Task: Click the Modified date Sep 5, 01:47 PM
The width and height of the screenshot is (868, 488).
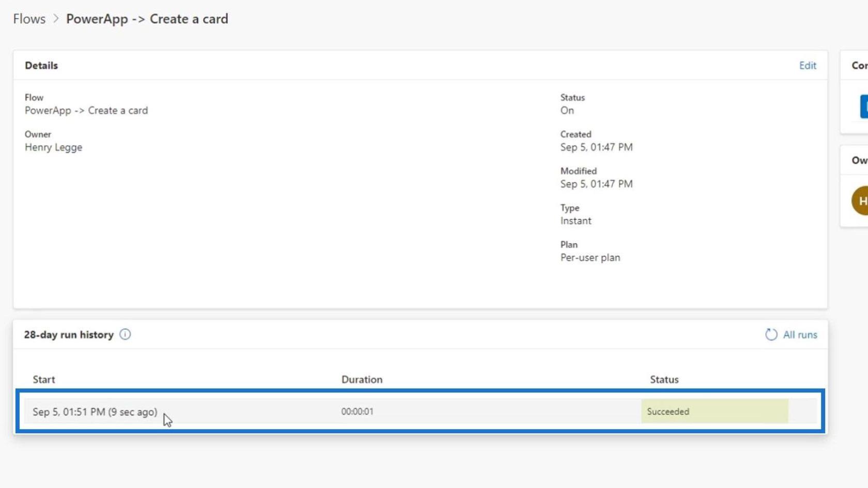Action: 596,184
